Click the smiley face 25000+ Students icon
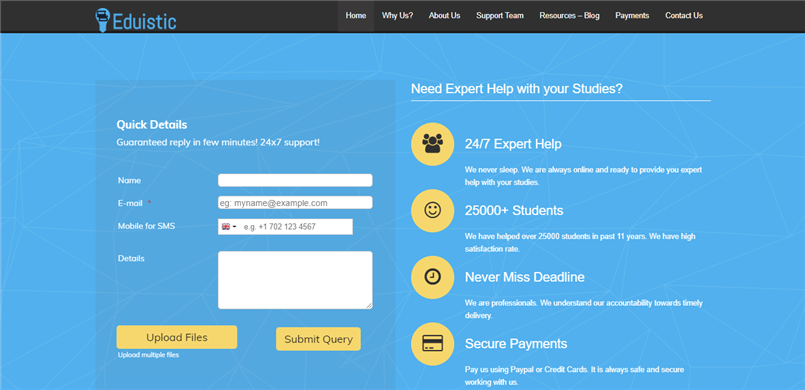The width and height of the screenshot is (805, 390). coord(432,210)
